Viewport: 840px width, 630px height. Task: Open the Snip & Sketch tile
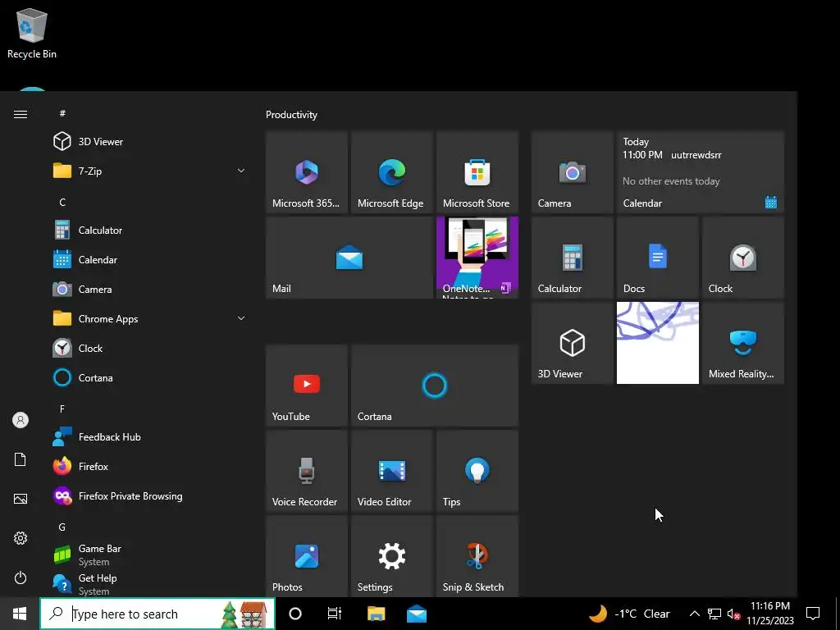coord(477,556)
